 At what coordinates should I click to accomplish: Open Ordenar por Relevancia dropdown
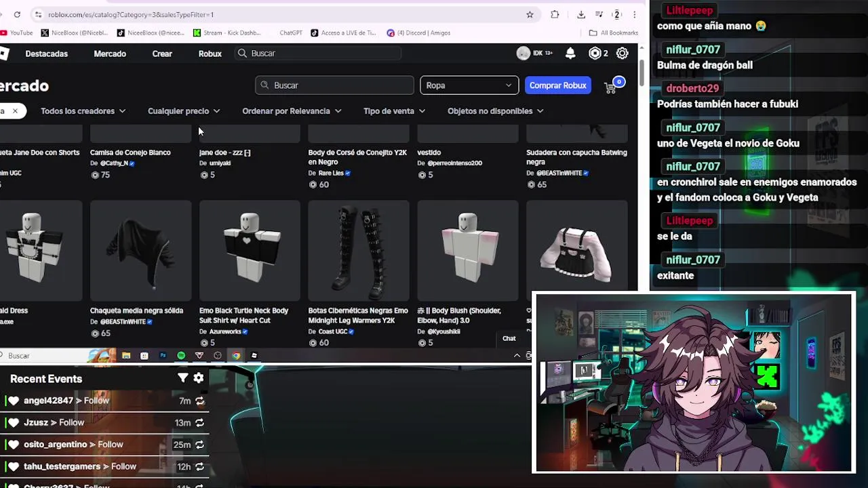coord(292,111)
